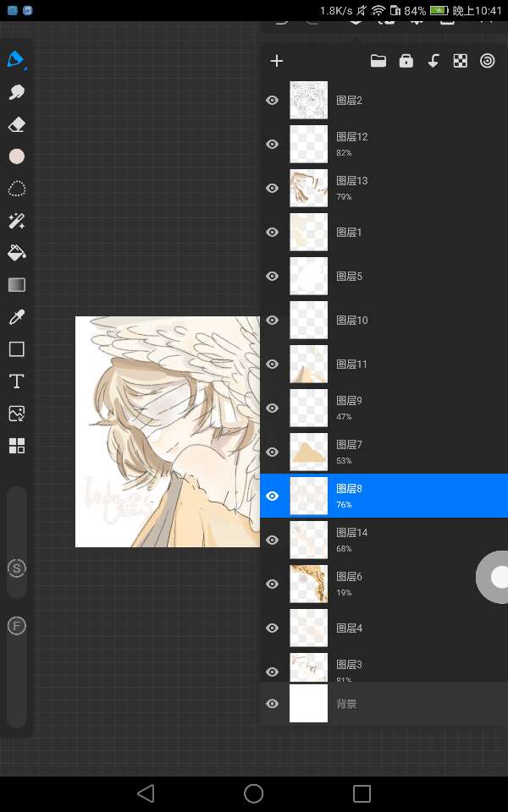508x812 pixels.
Task: Hide the 背景 background layer
Action: pyautogui.click(x=272, y=704)
